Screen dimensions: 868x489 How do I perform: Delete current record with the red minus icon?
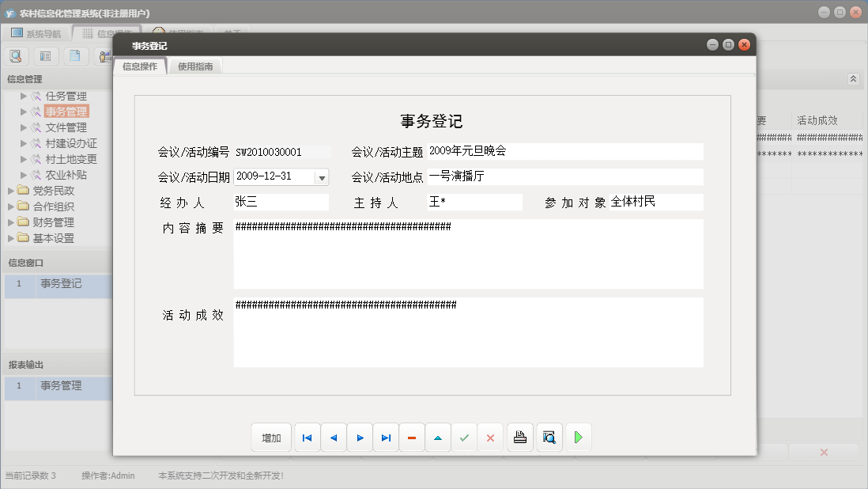click(x=411, y=437)
